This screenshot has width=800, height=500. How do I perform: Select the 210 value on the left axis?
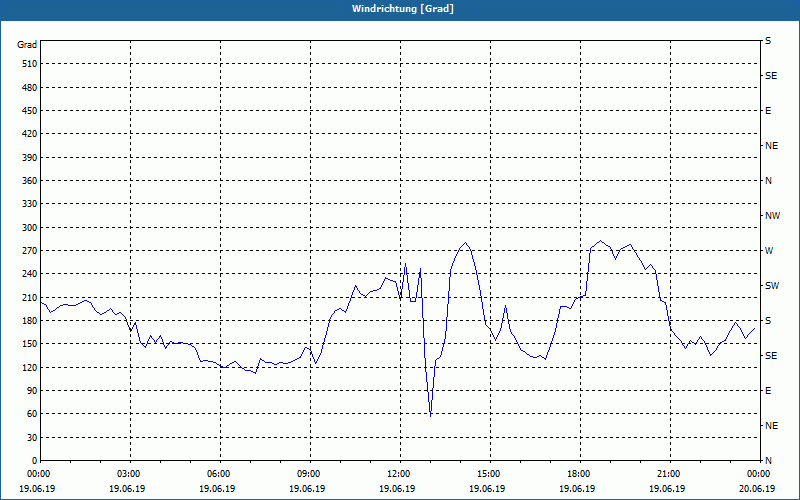(x=30, y=297)
